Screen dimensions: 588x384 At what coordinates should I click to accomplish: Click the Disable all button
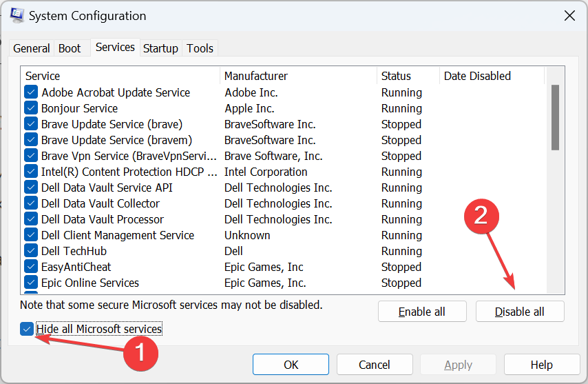coord(520,312)
